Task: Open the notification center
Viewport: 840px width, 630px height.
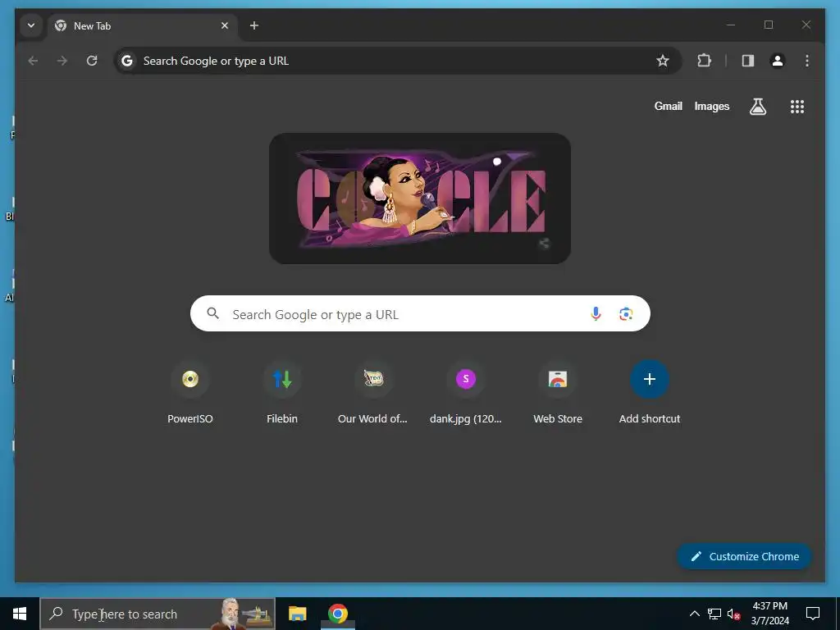Action: click(813, 614)
